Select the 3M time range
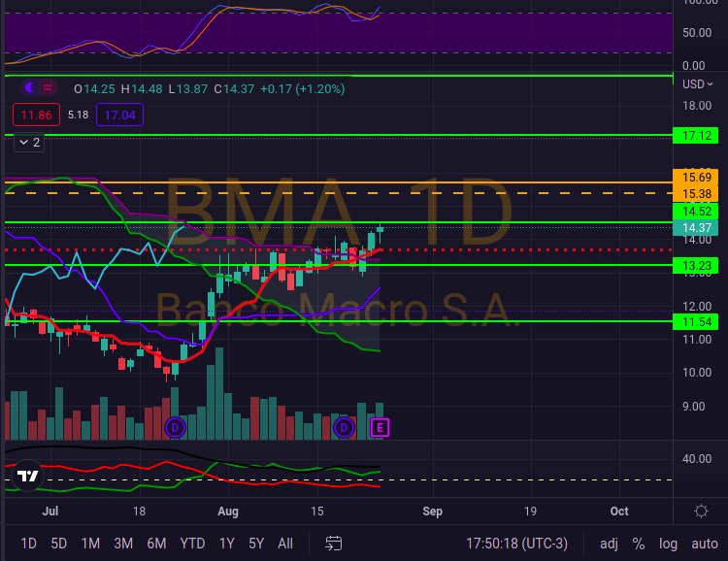This screenshot has height=561, width=728. (123, 544)
